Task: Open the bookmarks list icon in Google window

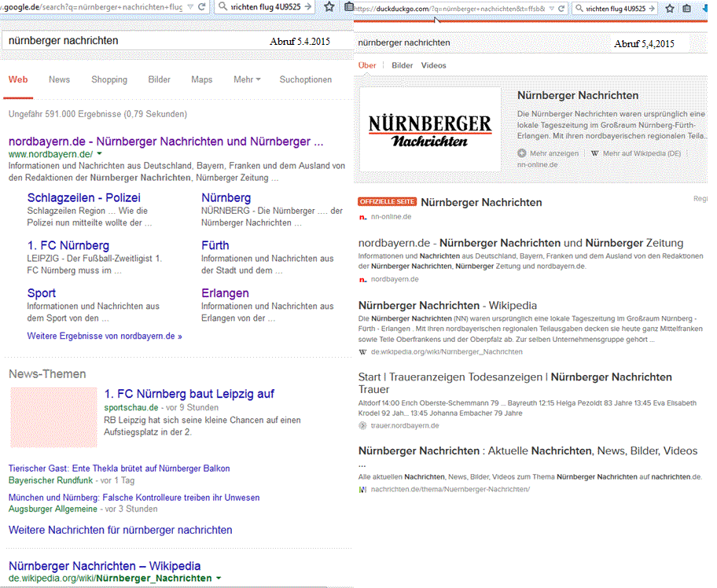Action: (349, 6)
